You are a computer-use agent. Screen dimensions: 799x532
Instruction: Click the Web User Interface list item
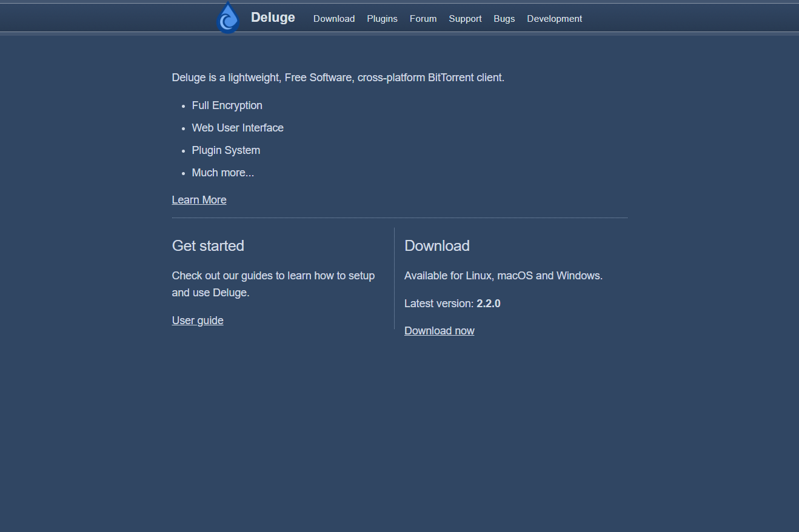pyautogui.click(x=238, y=128)
